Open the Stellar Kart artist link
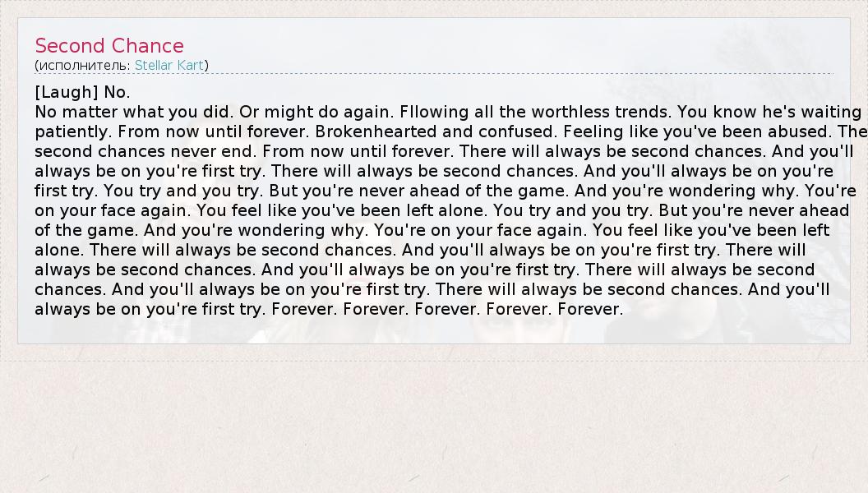 tap(169, 65)
